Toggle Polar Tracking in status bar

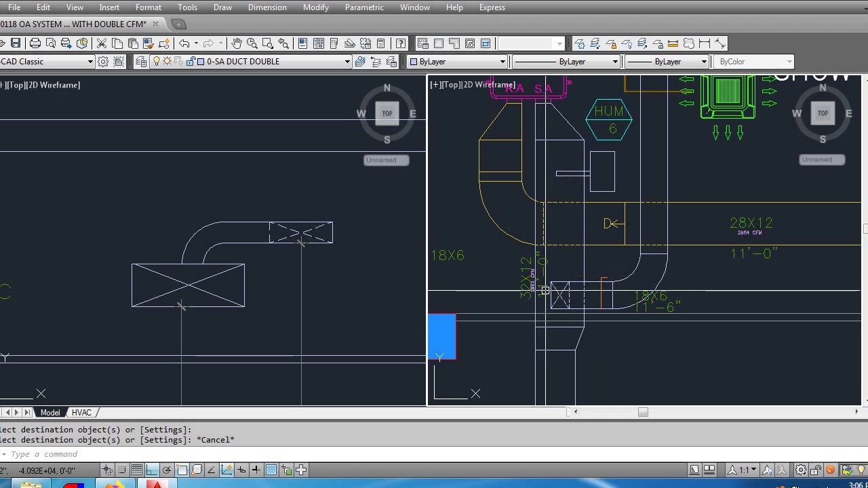167,470
